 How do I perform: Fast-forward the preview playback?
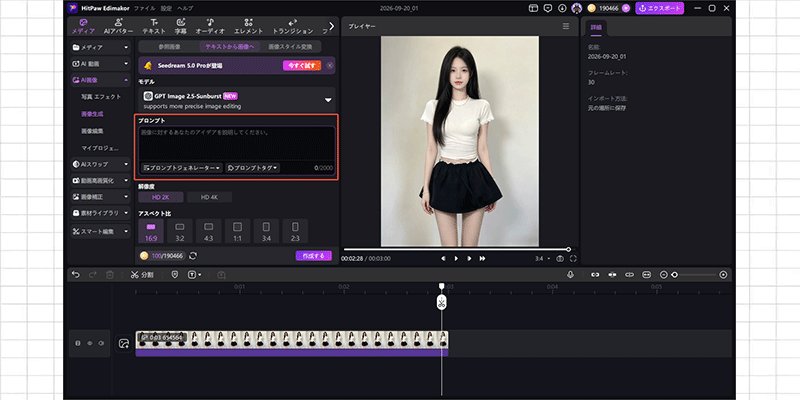(482, 259)
